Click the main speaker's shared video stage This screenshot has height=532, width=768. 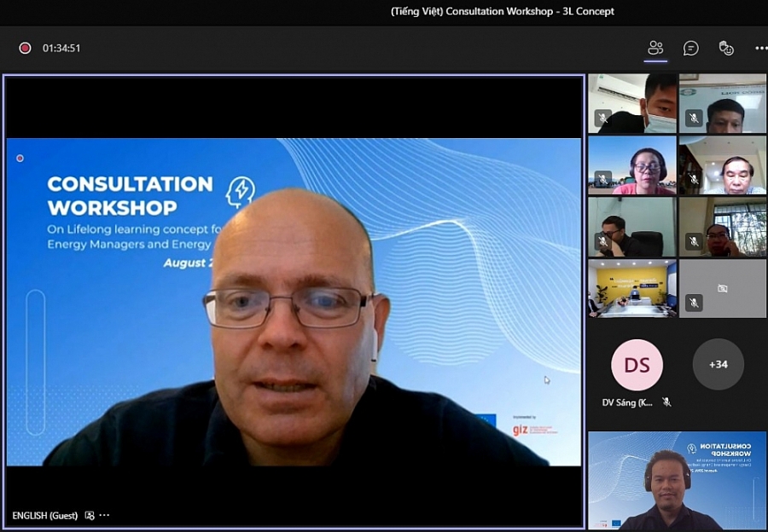click(294, 301)
